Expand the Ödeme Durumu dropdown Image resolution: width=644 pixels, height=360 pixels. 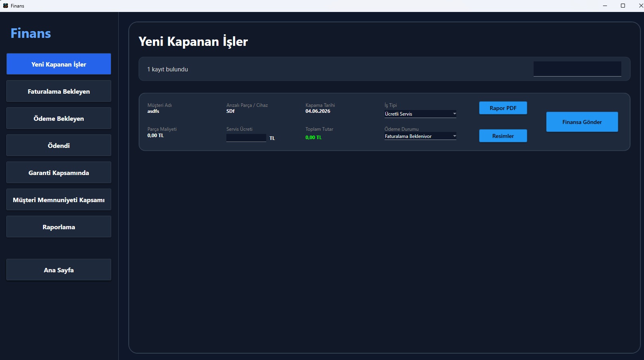click(x=420, y=136)
